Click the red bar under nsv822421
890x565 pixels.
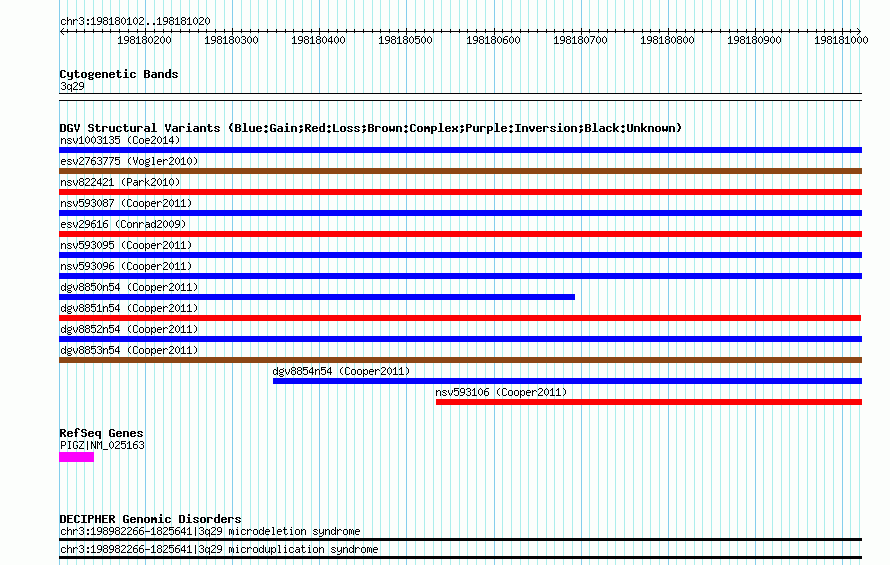point(460,192)
